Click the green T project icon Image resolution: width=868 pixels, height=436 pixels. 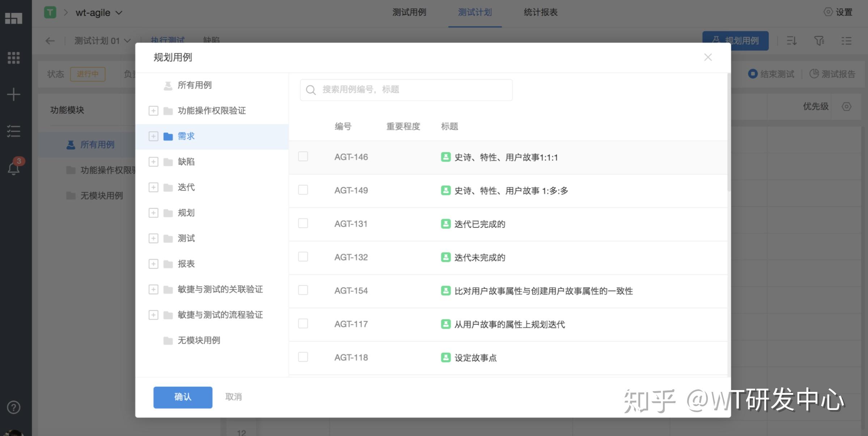point(50,12)
